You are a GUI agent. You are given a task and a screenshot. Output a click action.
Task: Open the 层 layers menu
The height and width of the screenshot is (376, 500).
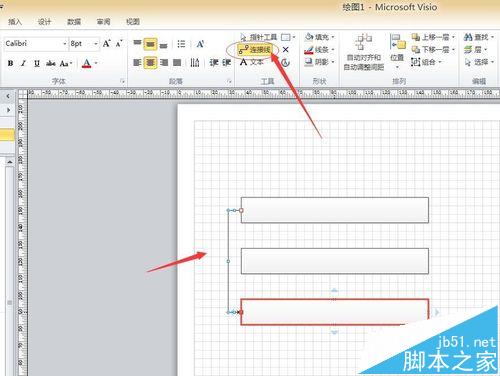[475, 50]
